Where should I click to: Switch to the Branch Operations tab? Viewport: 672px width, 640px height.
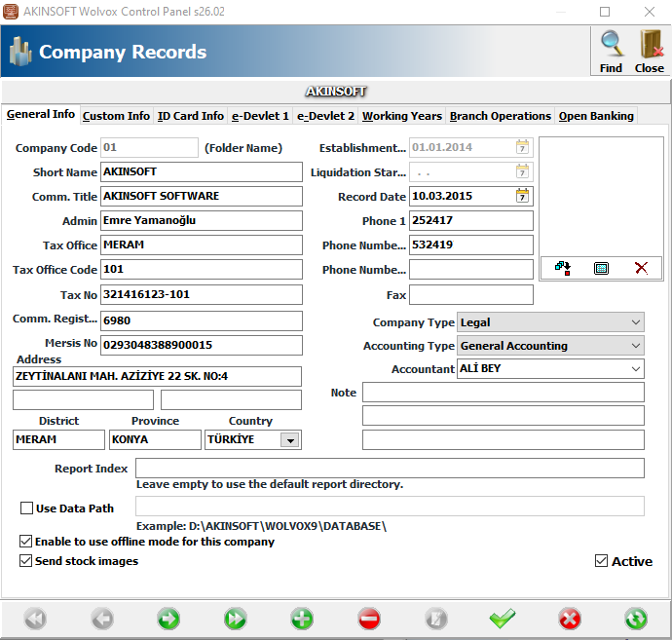[x=500, y=116]
